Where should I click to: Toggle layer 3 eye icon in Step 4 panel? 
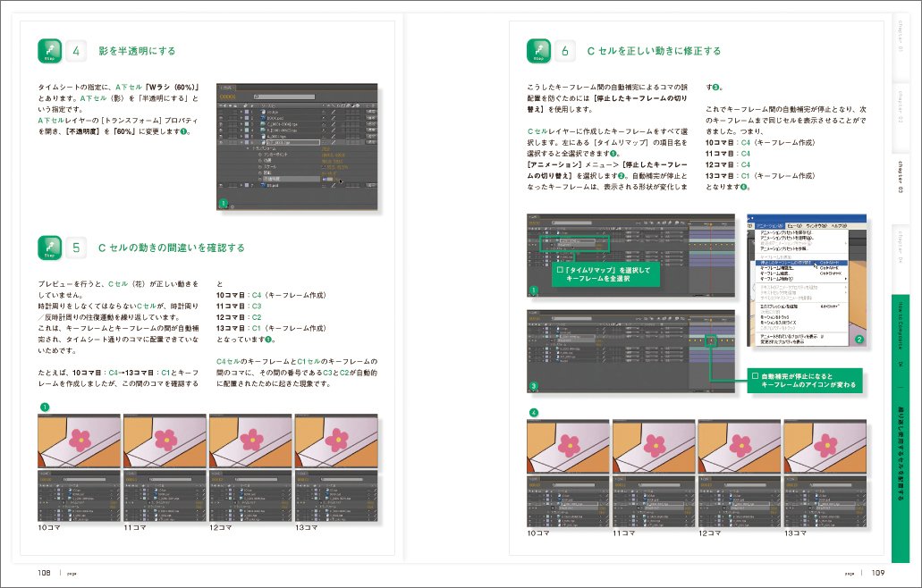[x=221, y=124]
